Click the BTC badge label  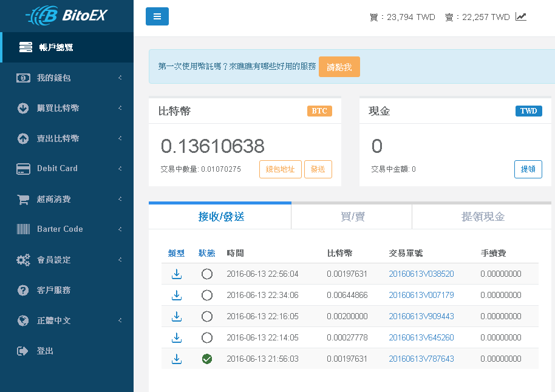tap(319, 110)
